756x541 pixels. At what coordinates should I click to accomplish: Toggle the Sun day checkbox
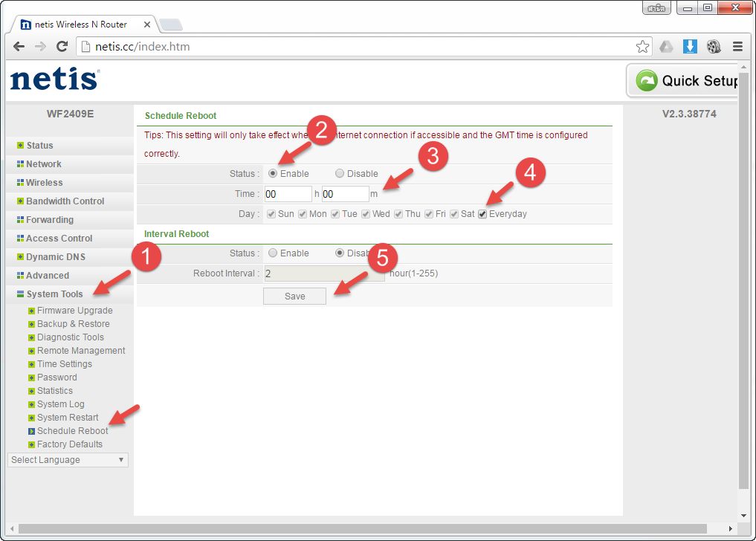[x=271, y=214]
